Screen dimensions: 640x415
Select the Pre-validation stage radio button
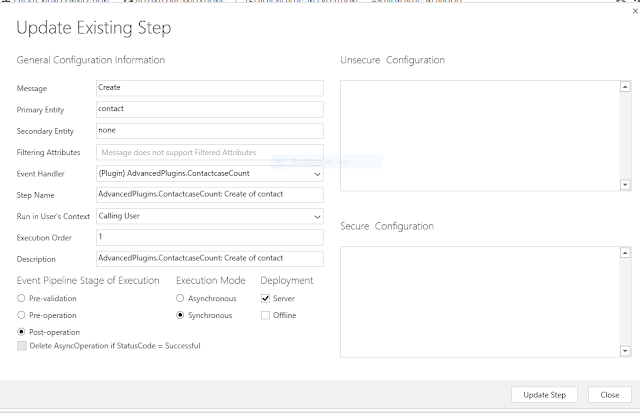(x=23, y=298)
